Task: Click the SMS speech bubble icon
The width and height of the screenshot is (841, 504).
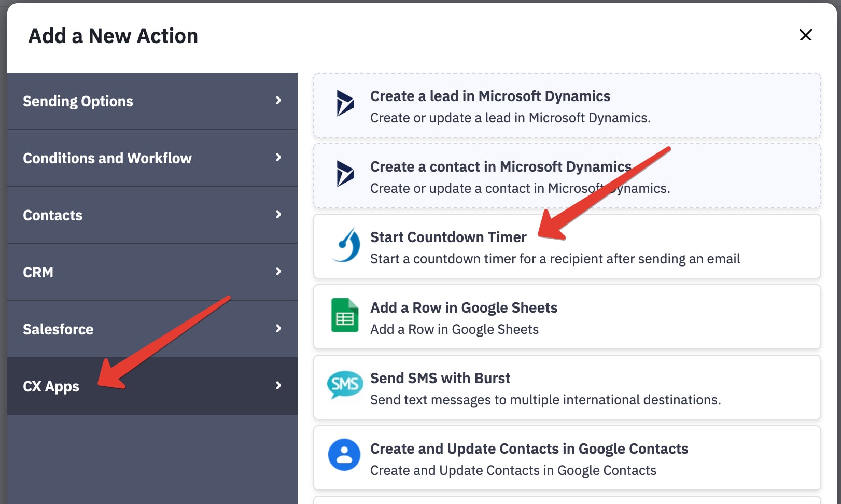Action: pos(345,385)
